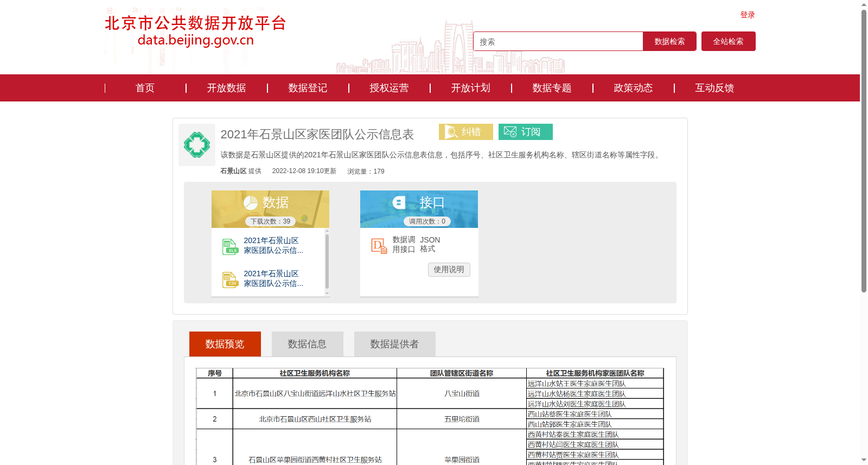The image size is (868, 465).
Task: Click the 纠错 error-report button
Action: tap(466, 132)
